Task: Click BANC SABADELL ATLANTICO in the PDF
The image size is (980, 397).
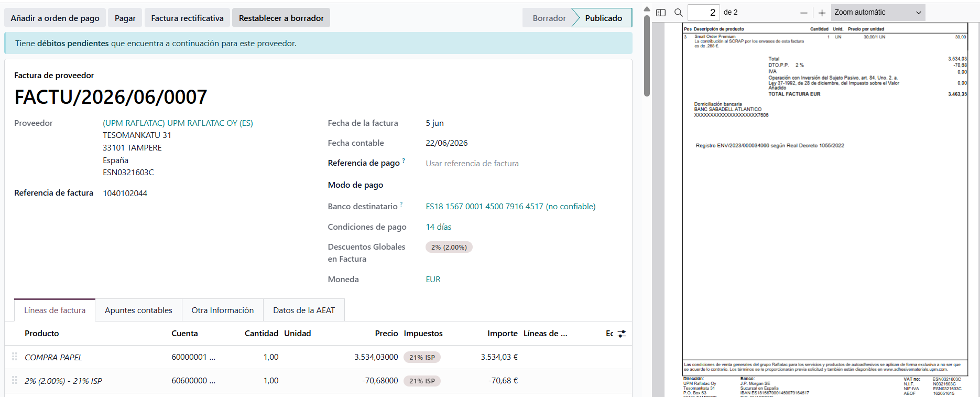Action: click(x=728, y=110)
